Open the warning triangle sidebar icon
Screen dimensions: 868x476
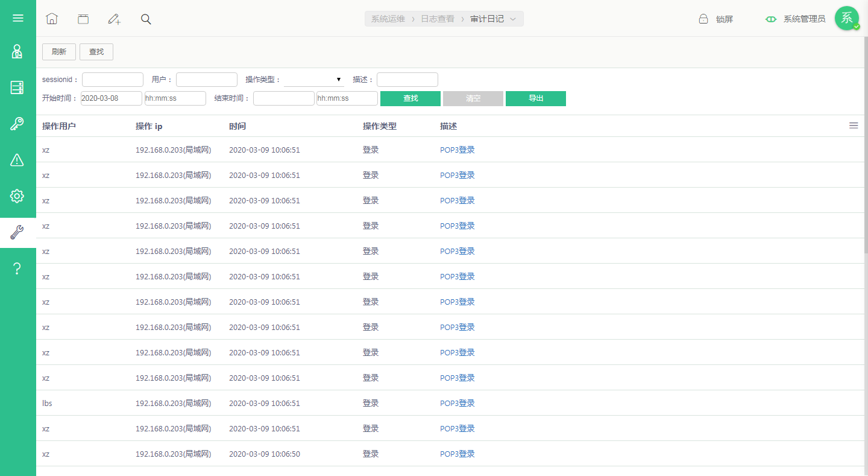tap(17, 160)
